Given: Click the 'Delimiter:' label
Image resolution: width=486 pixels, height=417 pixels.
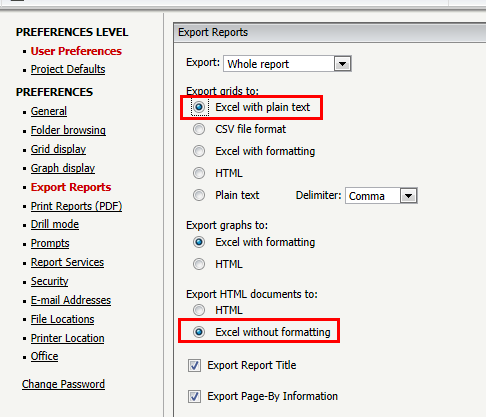Looking at the screenshot, I should 319,195.
